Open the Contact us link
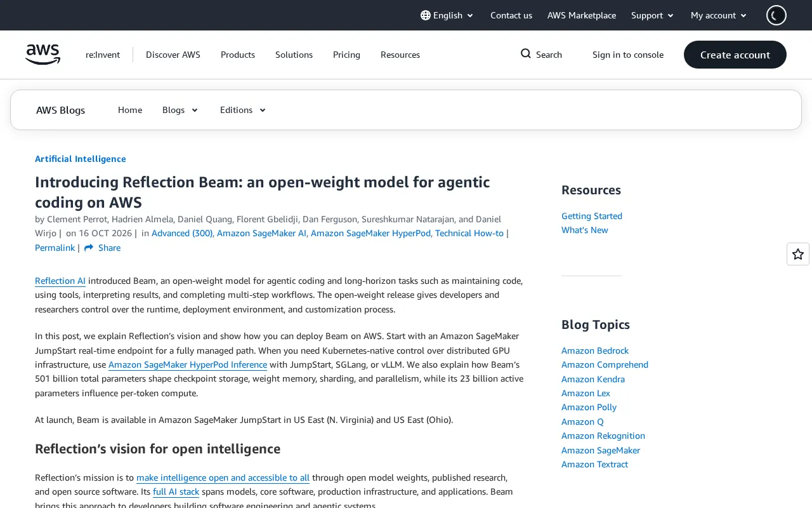The width and height of the screenshot is (812, 508). pyautogui.click(x=511, y=15)
